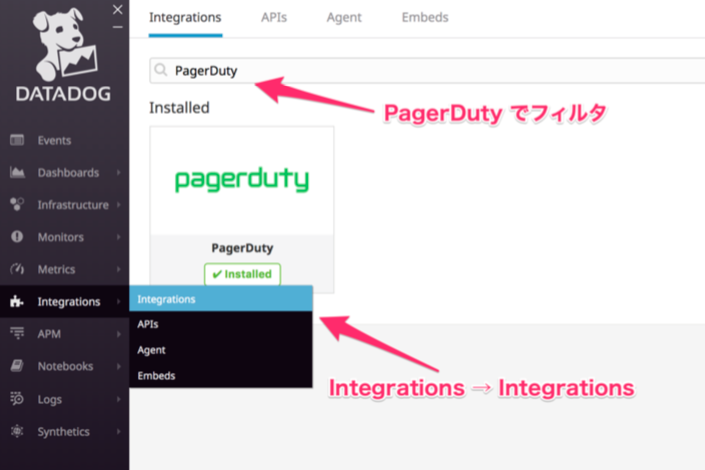Select Agent in the flyout submenu

221,349
